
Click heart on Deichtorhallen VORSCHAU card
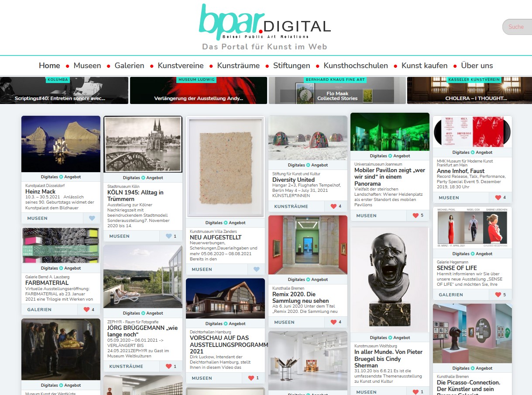[251, 378]
